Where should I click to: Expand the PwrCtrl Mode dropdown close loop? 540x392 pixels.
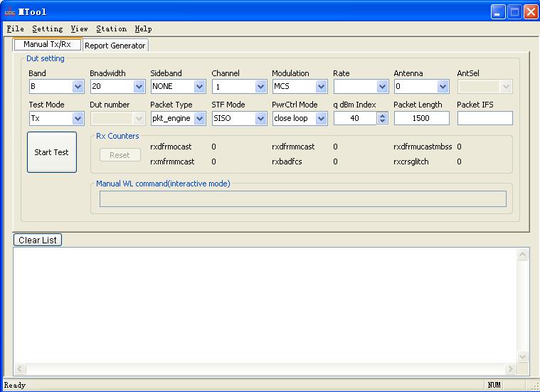pyautogui.click(x=322, y=119)
